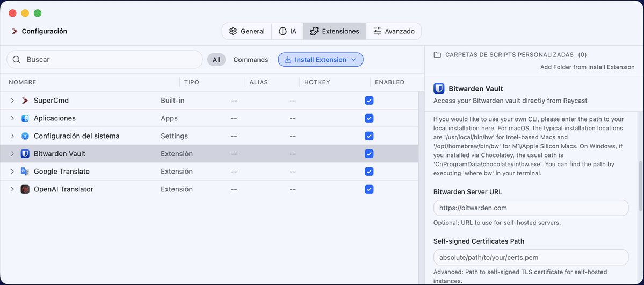The image size is (644, 285).
Task: Click the ENABLED column header
Action: (x=389, y=82)
